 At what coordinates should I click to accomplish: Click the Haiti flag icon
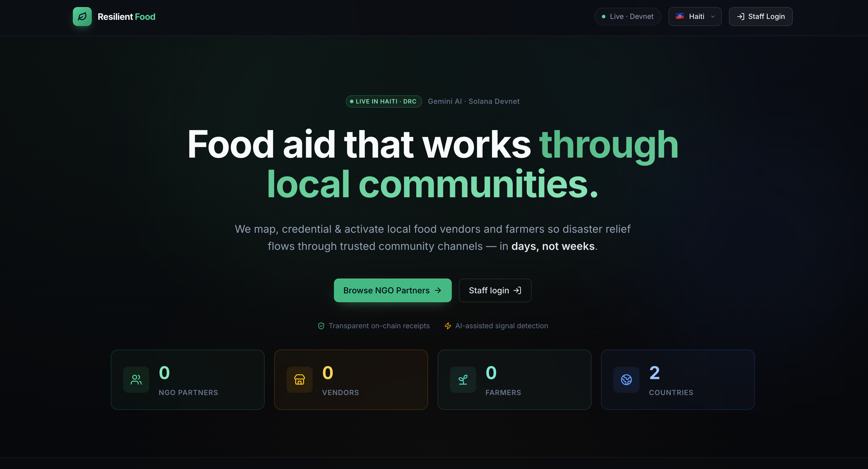[x=680, y=16]
